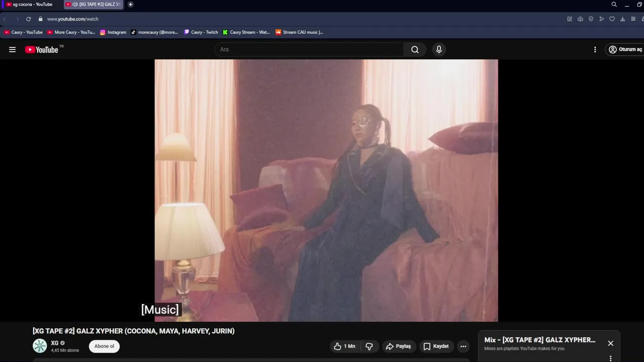Open YouTube settings three-dot menu in header

tap(595, 49)
